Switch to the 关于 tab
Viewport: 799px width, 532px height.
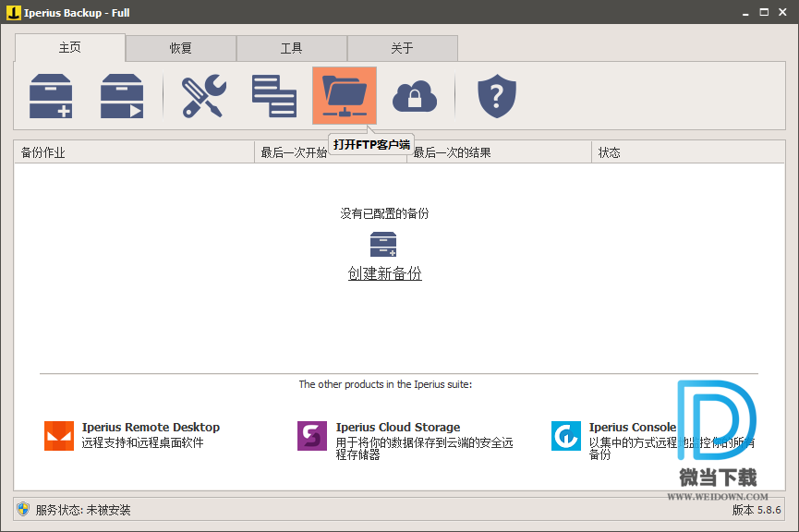[x=402, y=48]
